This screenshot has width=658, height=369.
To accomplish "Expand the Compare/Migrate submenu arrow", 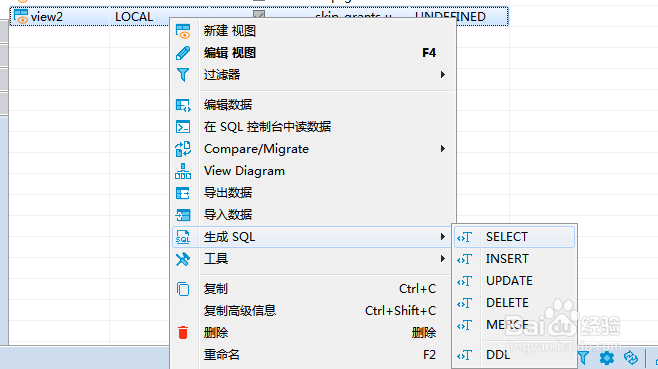I will point(442,149).
